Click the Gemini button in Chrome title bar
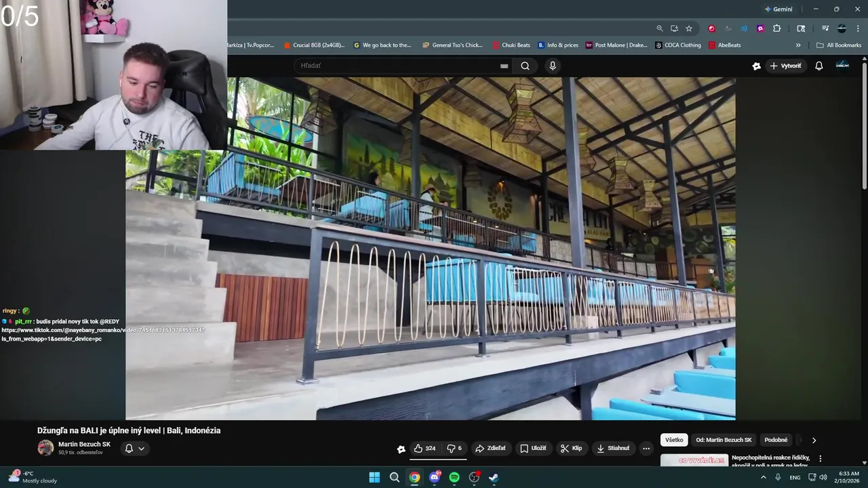868x488 pixels. point(778,9)
